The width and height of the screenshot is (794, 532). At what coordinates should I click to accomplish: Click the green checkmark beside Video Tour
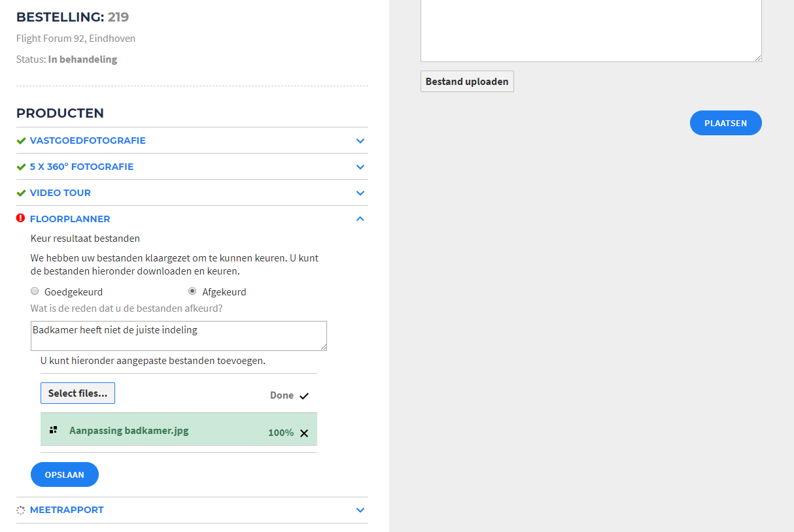click(21, 193)
